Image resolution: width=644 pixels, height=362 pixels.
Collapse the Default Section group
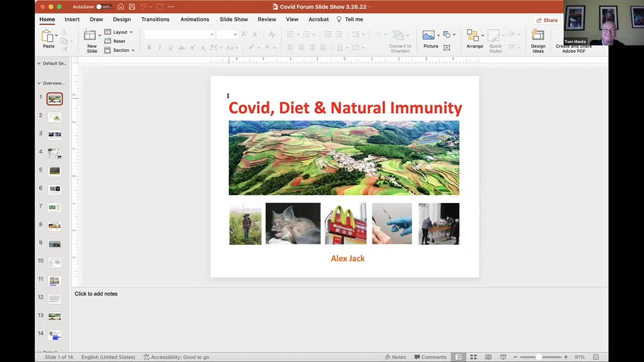pyautogui.click(x=39, y=63)
